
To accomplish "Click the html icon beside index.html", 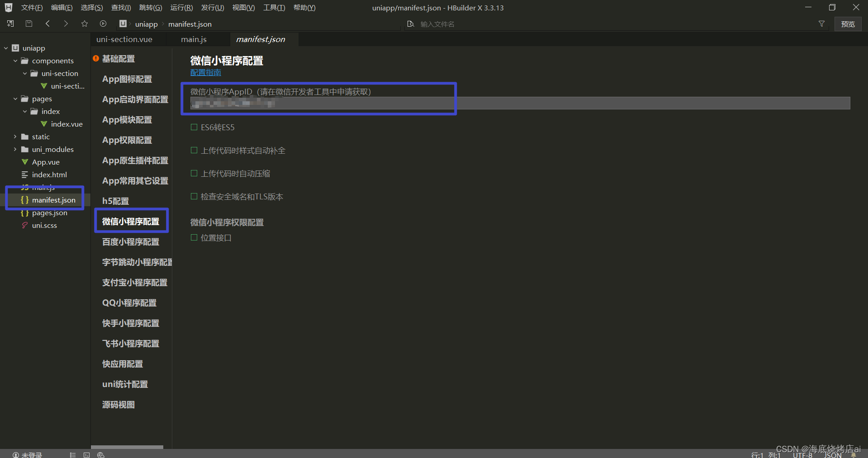I will point(25,175).
